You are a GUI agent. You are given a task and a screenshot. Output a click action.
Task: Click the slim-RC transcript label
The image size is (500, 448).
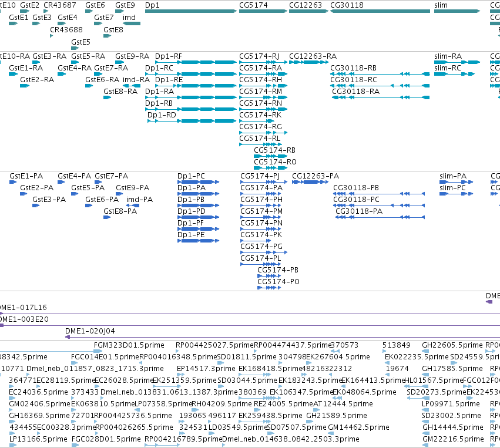point(448,68)
